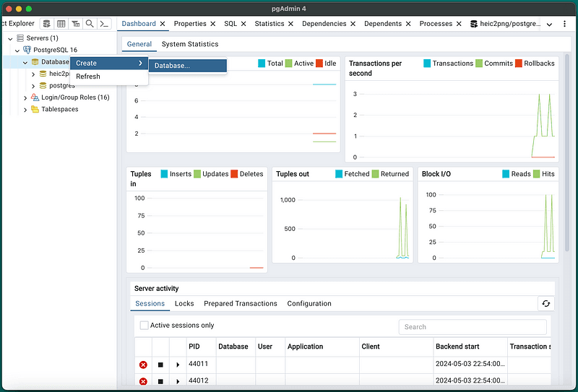The height and width of the screenshot is (392, 578).
Task: Close the Dashboard tab
Action: pyautogui.click(x=162, y=24)
